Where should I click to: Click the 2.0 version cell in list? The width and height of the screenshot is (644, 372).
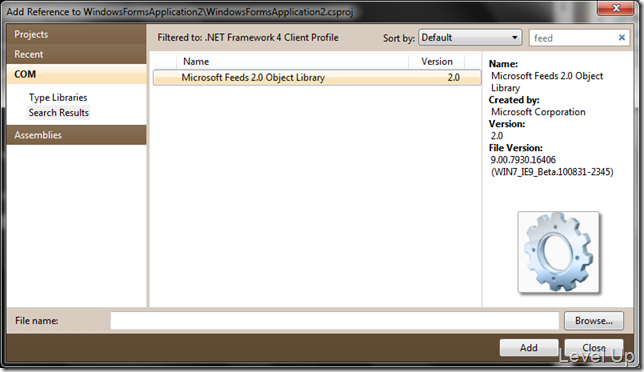pyautogui.click(x=453, y=78)
